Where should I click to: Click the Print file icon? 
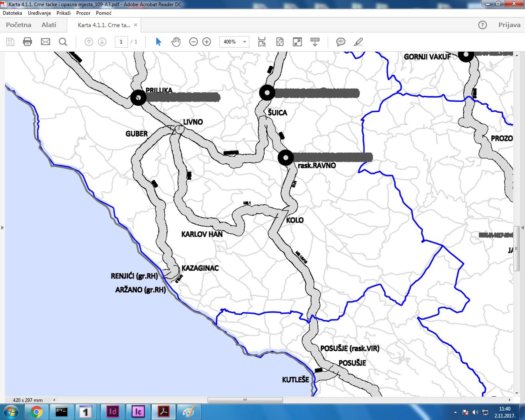click(x=27, y=42)
